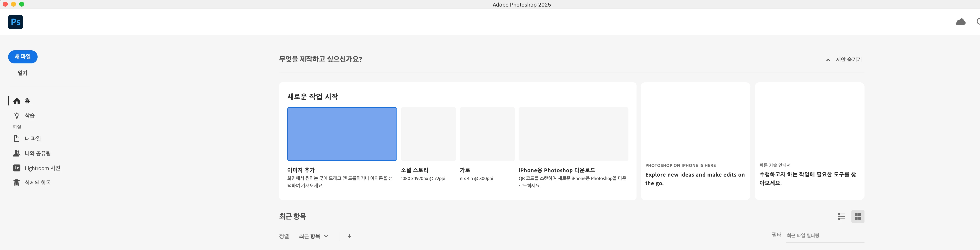Select the 소셜 스토리 preset thumbnail
Image resolution: width=980 pixels, height=250 pixels.
pyautogui.click(x=428, y=134)
